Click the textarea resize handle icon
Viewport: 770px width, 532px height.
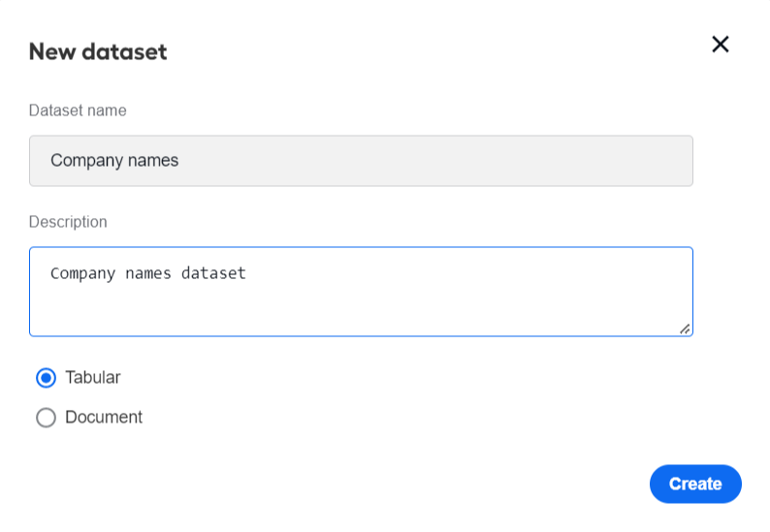[x=685, y=329]
